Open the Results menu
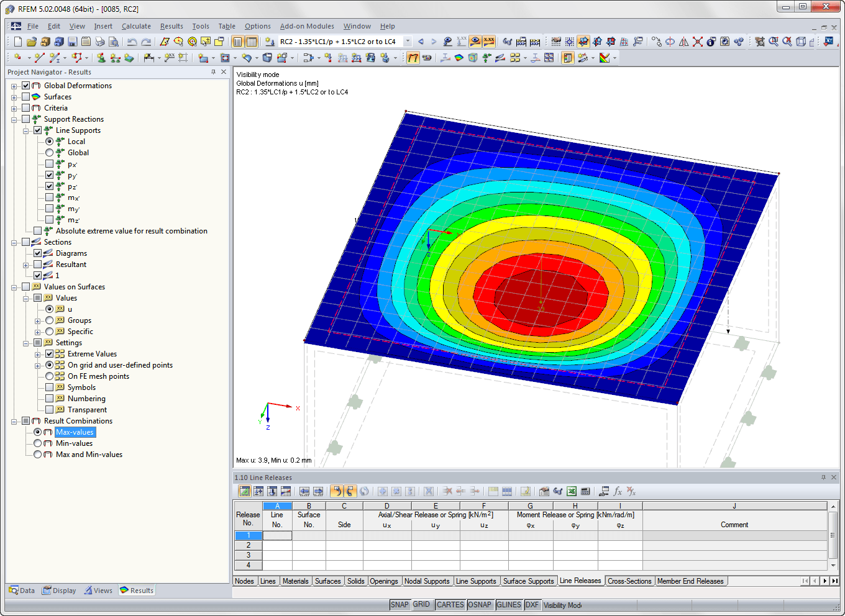Viewport: 845px width, 616px height. click(171, 26)
